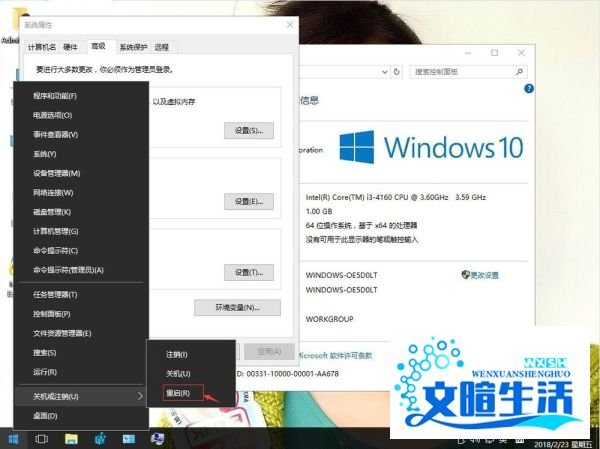This screenshot has height=449, width=600.
Task: Click the 更改设置 link
Action: click(x=484, y=275)
